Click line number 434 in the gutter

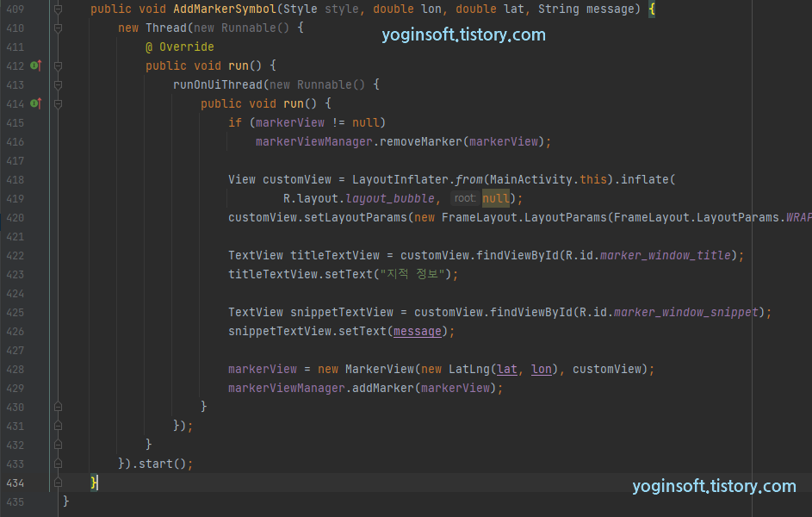pos(15,483)
